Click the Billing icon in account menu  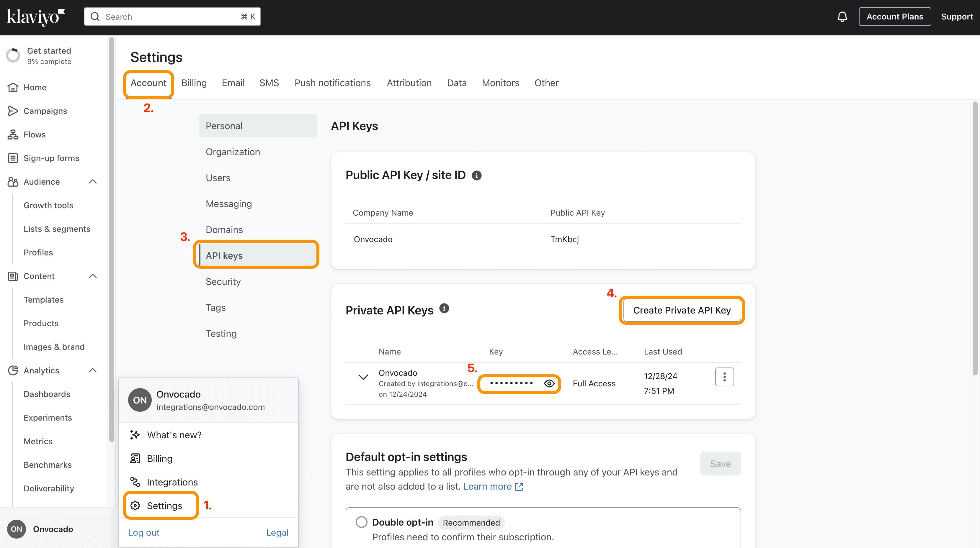click(135, 458)
